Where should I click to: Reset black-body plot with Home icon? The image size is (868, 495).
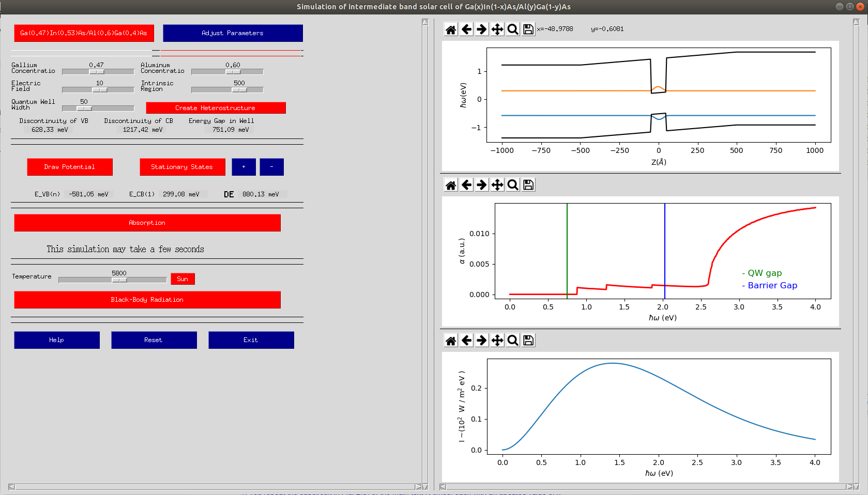(x=451, y=341)
